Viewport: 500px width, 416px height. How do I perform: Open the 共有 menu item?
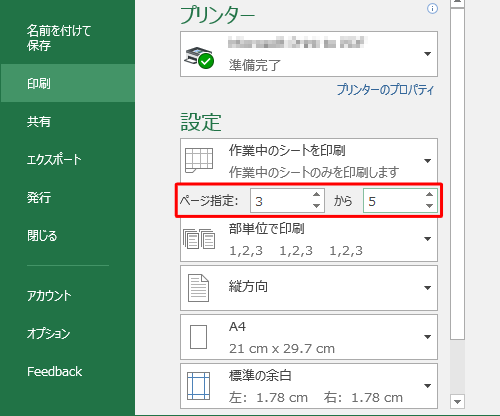[x=39, y=122]
